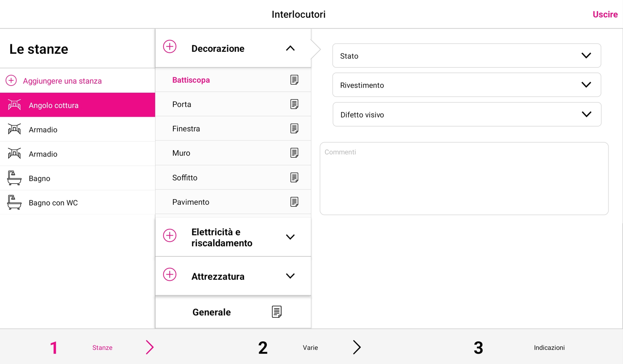The image size is (623, 364).
Task: Open the note icon beside Finestra
Action: [294, 129]
